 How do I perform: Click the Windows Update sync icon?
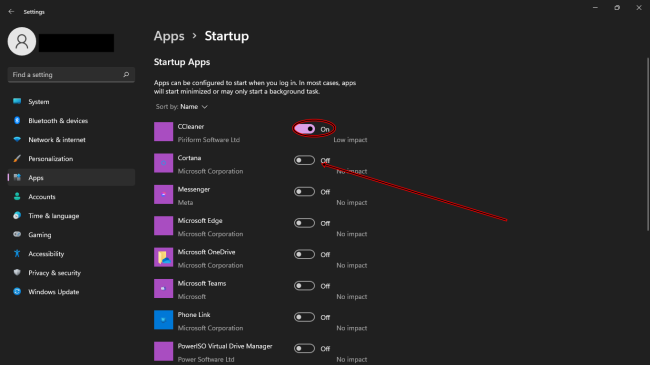point(17,292)
